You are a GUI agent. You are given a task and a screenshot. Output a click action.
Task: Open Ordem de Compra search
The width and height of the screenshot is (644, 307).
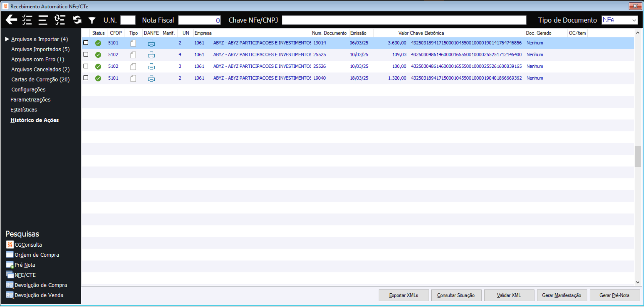(x=33, y=255)
